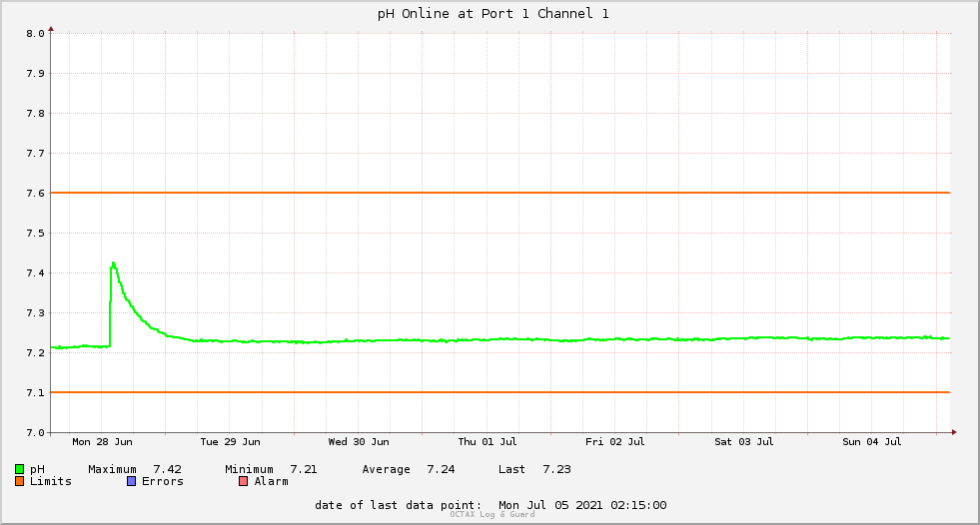Screen dimensions: 980x525
Task: Click the 'date of last data point' text
Action: click(x=399, y=505)
